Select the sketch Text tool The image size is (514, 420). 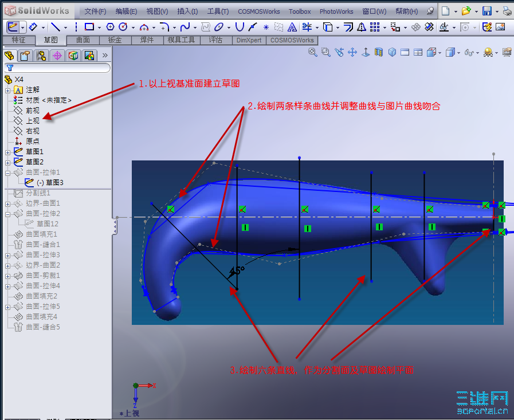[x=292, y=27]
